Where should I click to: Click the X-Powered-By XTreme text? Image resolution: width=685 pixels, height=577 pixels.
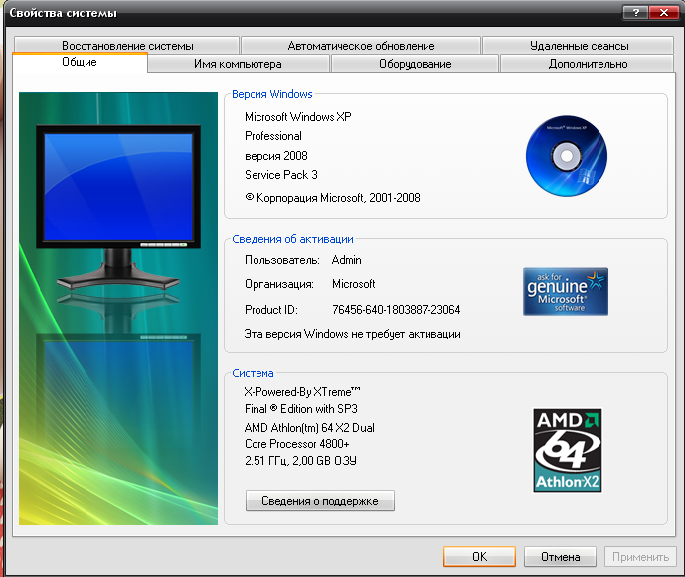(x=302, y=392)
